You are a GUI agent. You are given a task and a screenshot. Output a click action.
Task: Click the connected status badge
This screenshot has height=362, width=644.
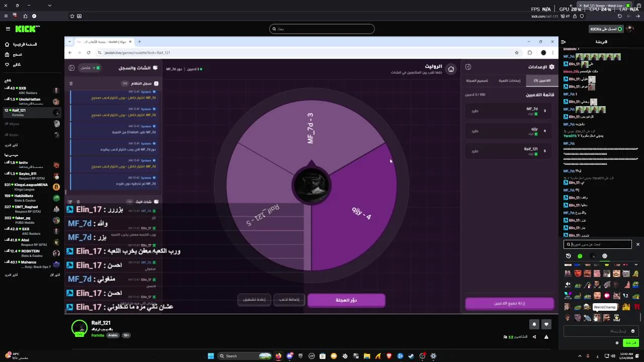[91, 68]
